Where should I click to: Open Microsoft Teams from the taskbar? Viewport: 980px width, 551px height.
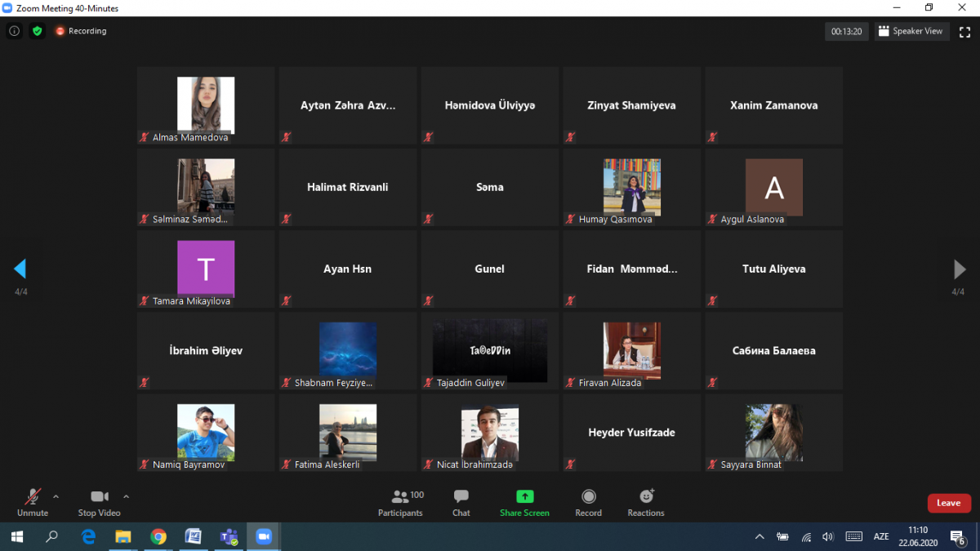point(228,536)
